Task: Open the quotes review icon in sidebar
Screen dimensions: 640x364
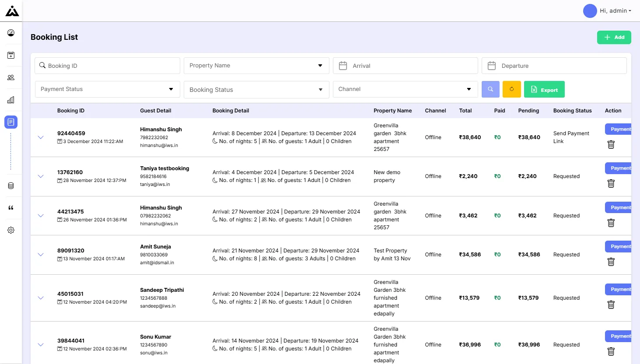Action: [x=11, y=208]
